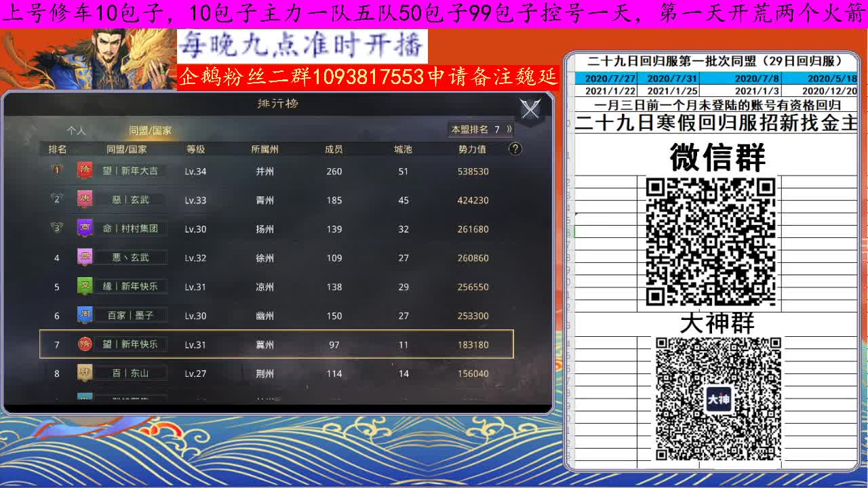This screenshot has width=868, height=488.
Task: Click power value 256550
Action: click(473, 287)
